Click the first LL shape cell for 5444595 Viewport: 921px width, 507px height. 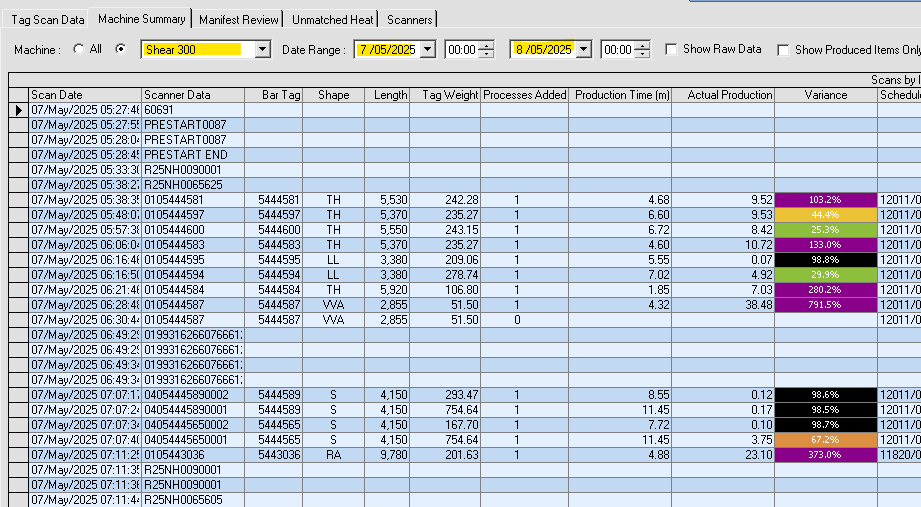coord(334,260)
